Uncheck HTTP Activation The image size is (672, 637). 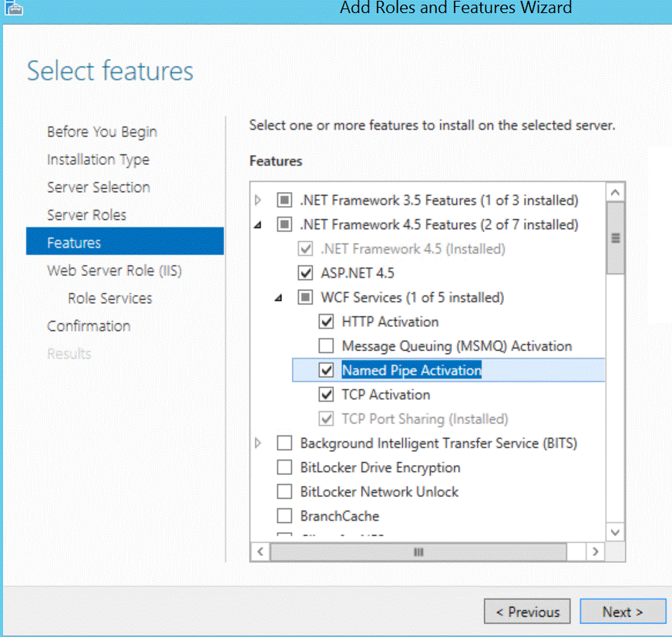tap(326, 322)
